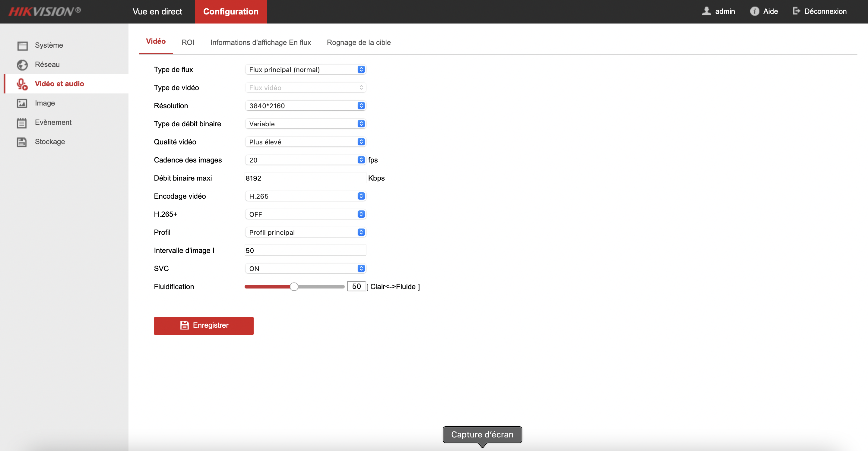The width and height of the screenshot is (868, 451).
Task: Open the Image panel icon
Action: (x=22, y=103)
